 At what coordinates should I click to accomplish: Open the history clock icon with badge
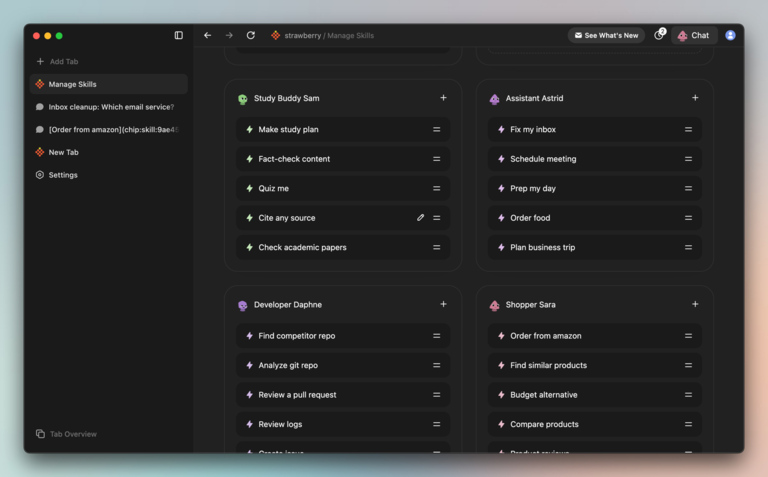(x=660, y=35)
